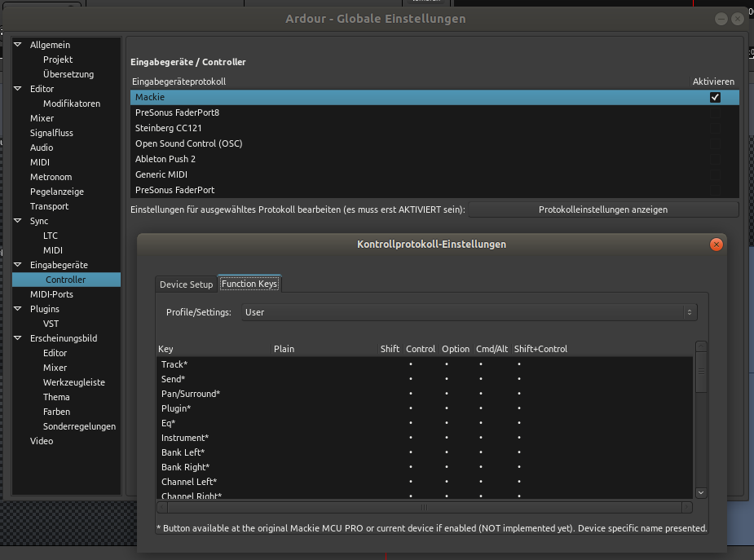The image size is (754, 560).
Task: Open the Sonderregelungen settings page
Action: (x=79, y=426)
